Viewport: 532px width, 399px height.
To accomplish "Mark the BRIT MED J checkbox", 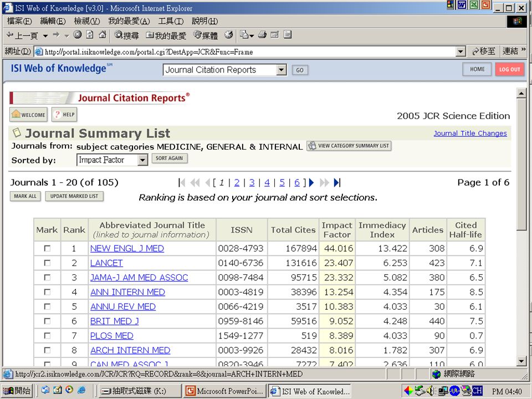I will point(47,321).
